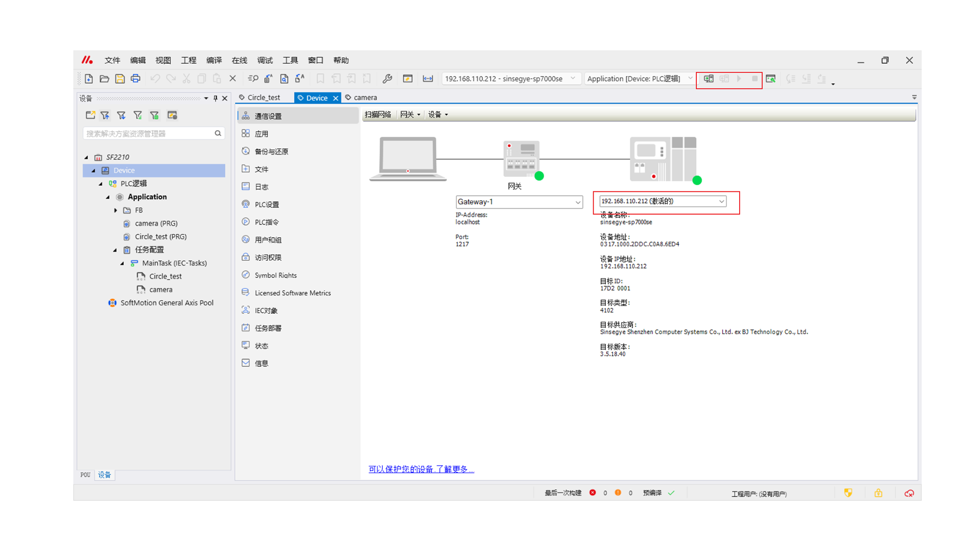Open the Gateway-1 dropdown
Screen dimensions: 980x551
(578, 202)
